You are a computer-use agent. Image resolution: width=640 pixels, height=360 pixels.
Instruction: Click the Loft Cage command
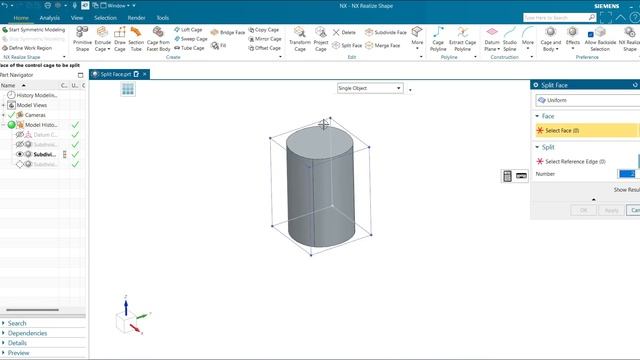(188, 30)
